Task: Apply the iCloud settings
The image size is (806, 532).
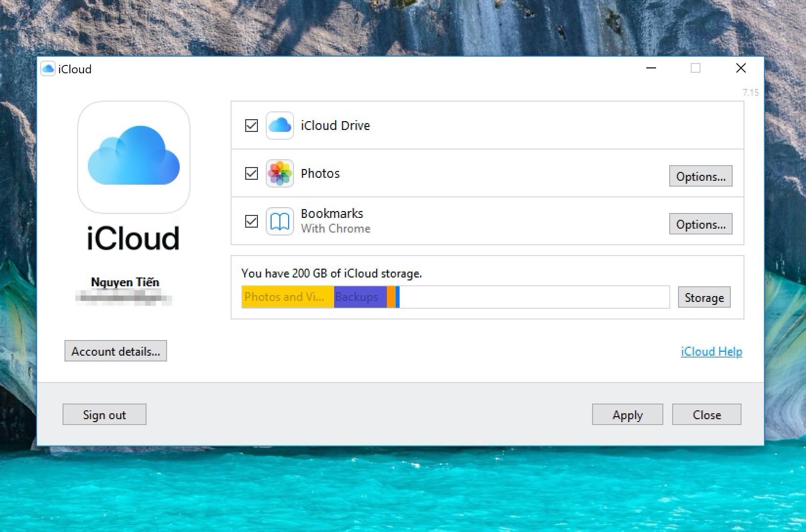Action: pyautogui.click(x=628, y=415)
